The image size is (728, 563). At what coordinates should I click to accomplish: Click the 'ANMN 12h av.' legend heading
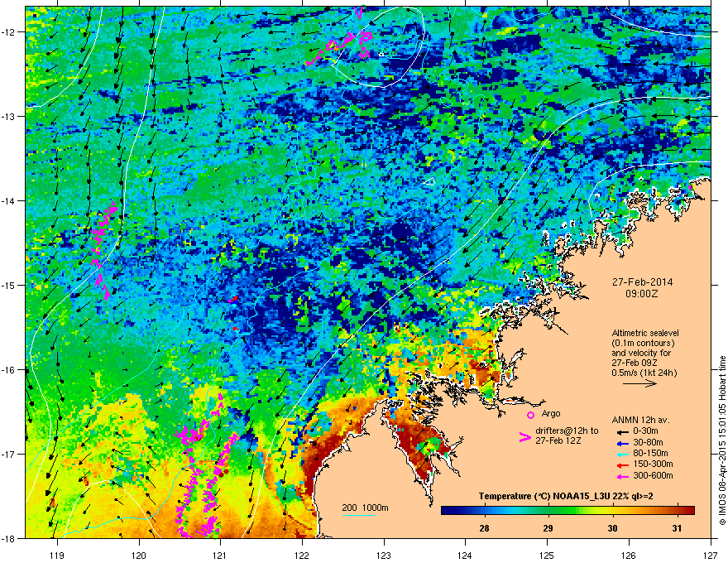640,421
